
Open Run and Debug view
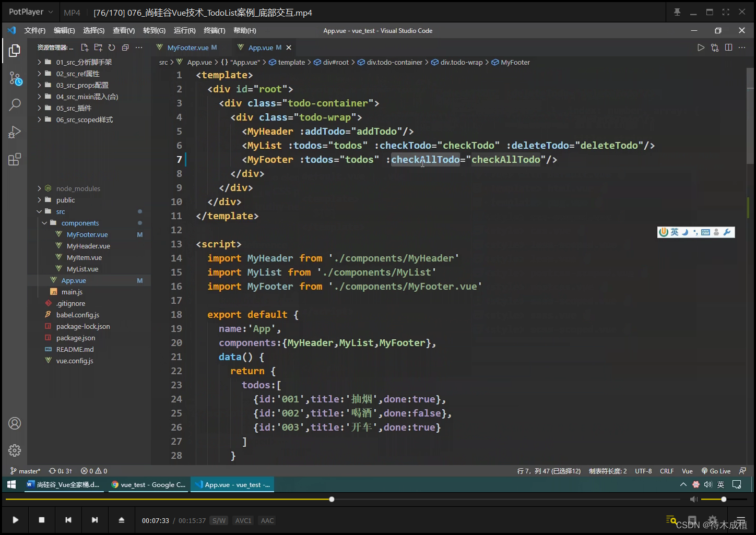coord(15,132)
